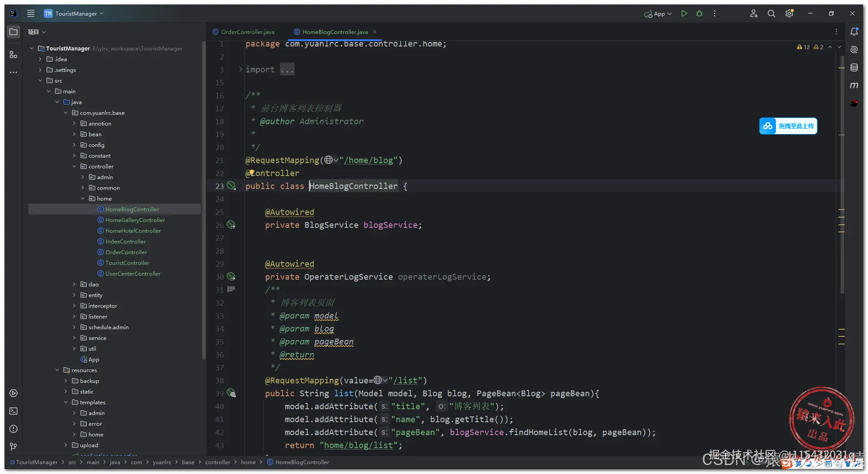Open the Maven tool window
The image size is (868, 474).
pyautogui.click(x=854, y=85)
